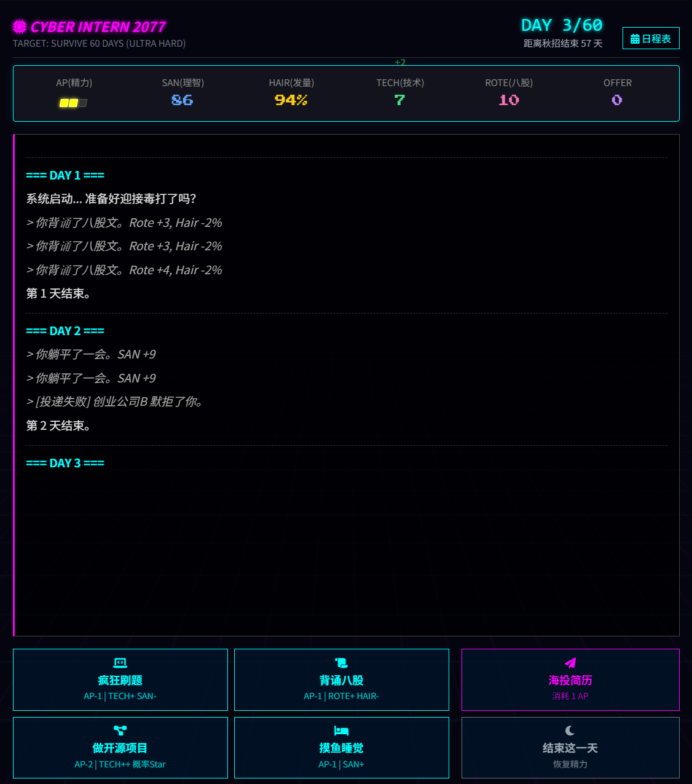Viewport: 692px width, 784px height.
Task: Click the HAIR(发量) 94% indicator
Action: pyautogui.click(x=290, y=100)
